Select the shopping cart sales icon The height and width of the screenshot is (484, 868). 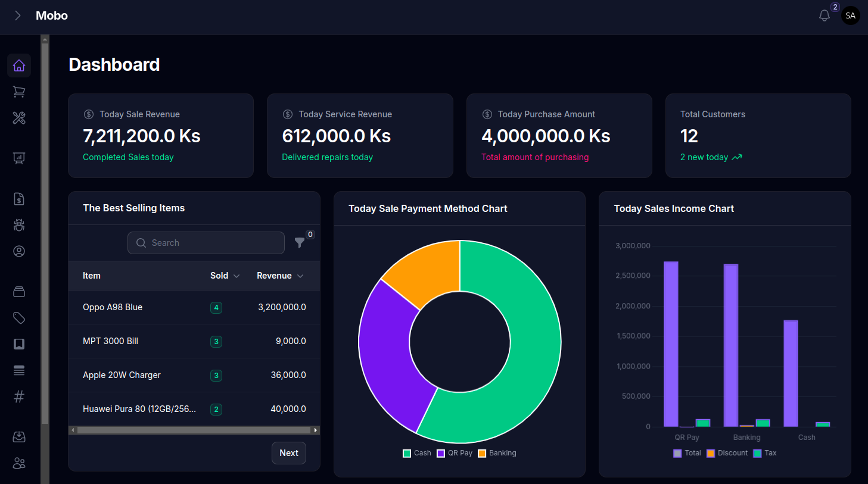[19, 92]
